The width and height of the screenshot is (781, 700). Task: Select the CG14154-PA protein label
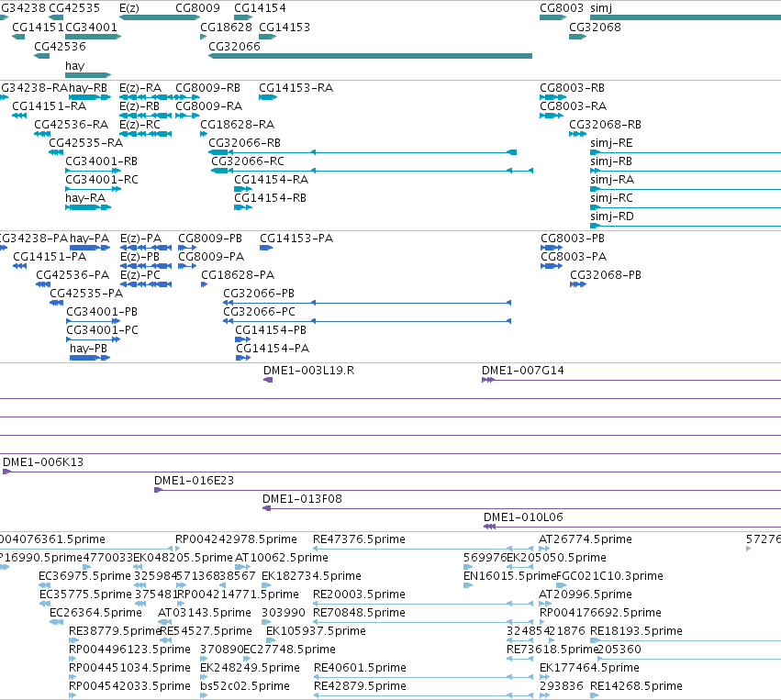click(273, 349)
